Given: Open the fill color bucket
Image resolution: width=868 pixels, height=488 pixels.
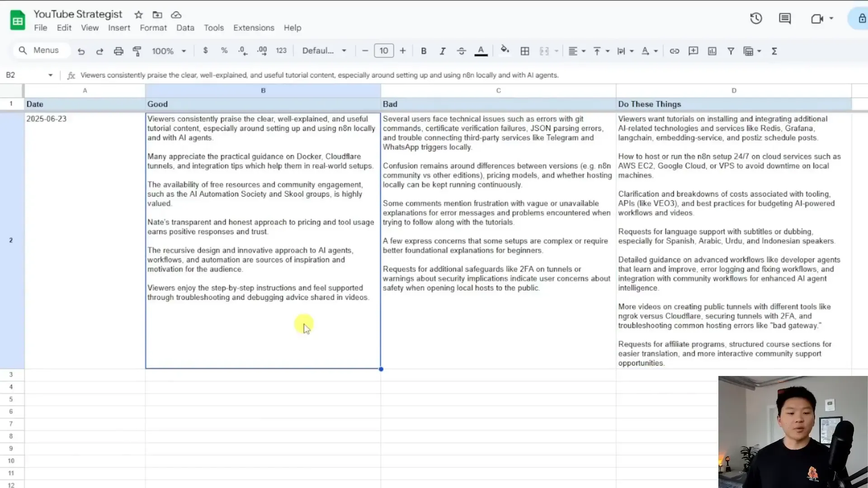Looking at the screenshot, I should 505,50.
